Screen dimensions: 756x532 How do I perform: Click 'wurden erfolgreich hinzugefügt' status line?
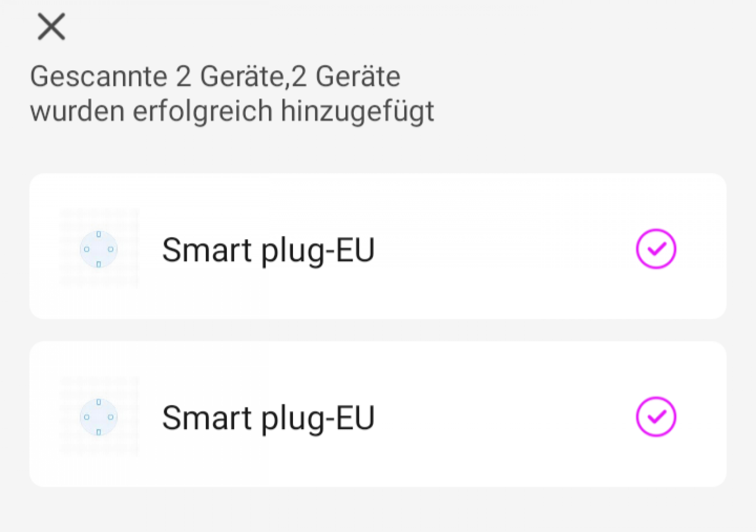coord(232,112)
